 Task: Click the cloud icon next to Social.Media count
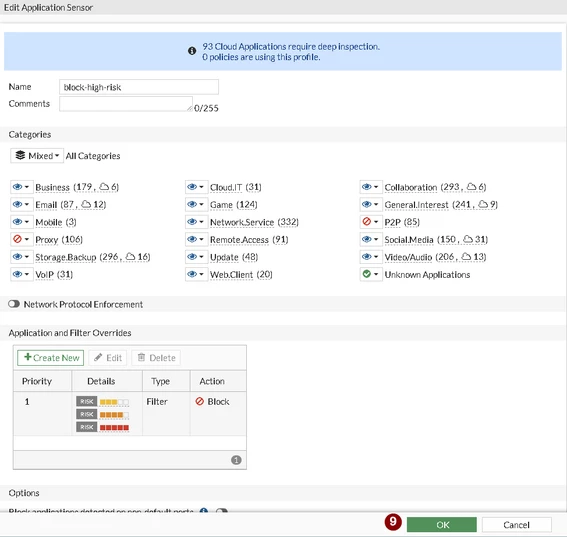tap(468, 239)
